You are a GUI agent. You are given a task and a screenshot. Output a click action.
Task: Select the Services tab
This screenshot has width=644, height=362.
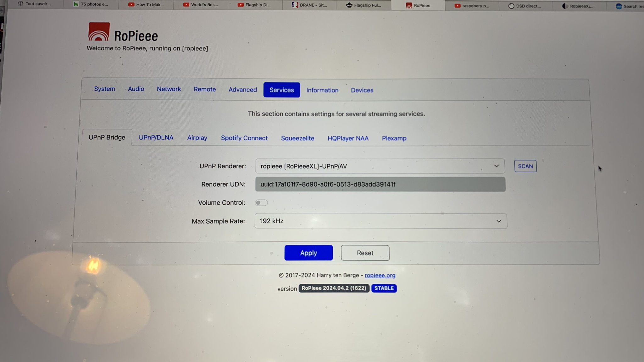click(281, 90)
